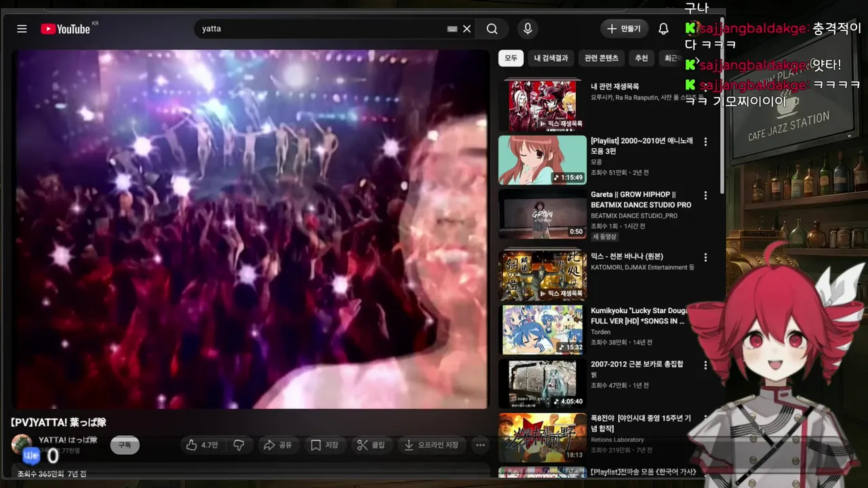The width and height of the screenshot is (868, 488).
Task: Select the 모두 filter chip
Action: point(511,58)
